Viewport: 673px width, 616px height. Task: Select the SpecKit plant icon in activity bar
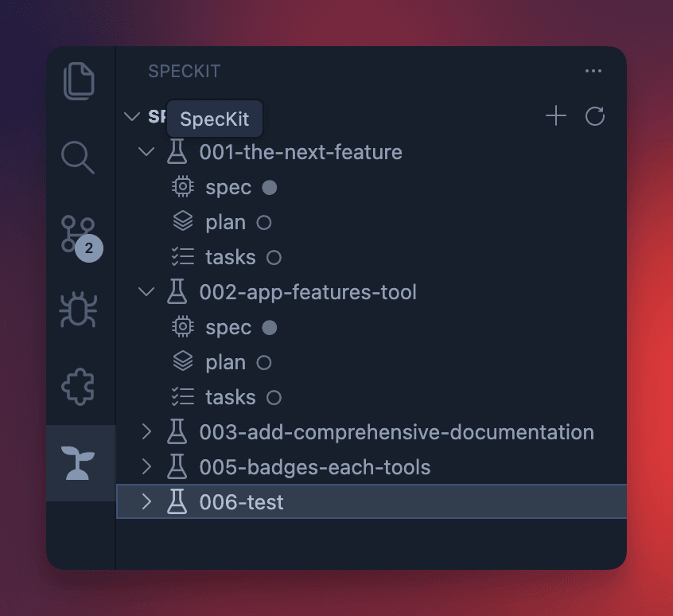[79, 463]
